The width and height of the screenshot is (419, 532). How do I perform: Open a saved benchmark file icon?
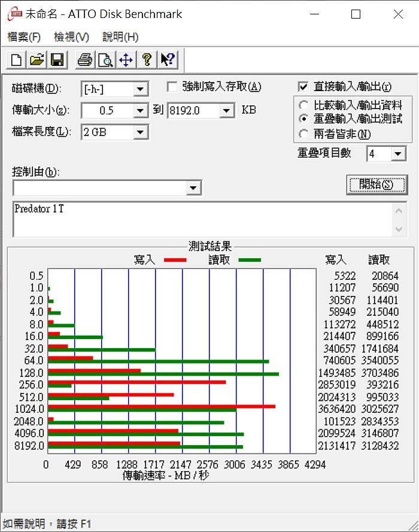(x=37, y=60)
